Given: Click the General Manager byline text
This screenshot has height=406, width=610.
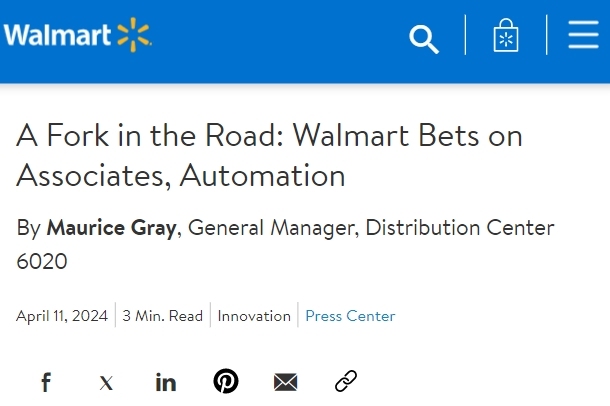Looking at the screenshot, I should point(272,228).
